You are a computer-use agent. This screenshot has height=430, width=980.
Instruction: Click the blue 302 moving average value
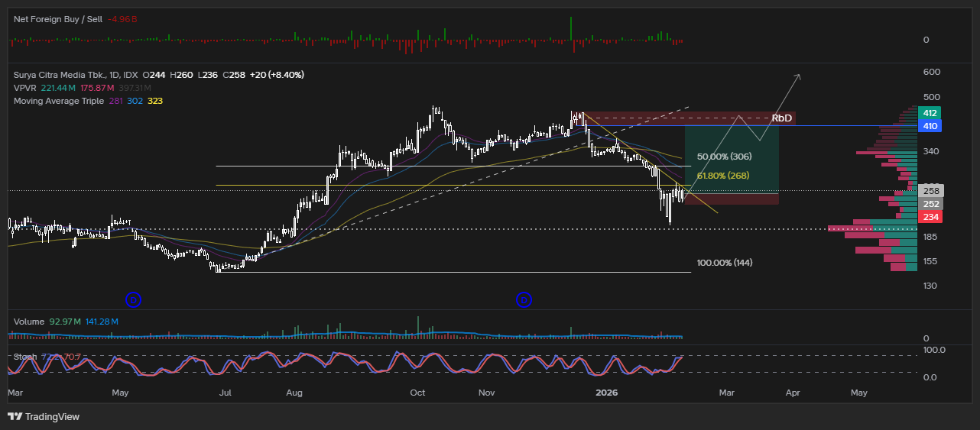(135, 101)
